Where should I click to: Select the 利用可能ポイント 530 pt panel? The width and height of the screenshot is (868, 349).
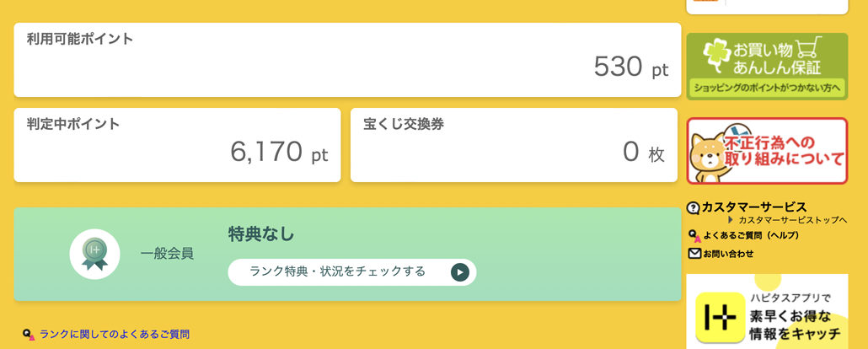[348, 60]
